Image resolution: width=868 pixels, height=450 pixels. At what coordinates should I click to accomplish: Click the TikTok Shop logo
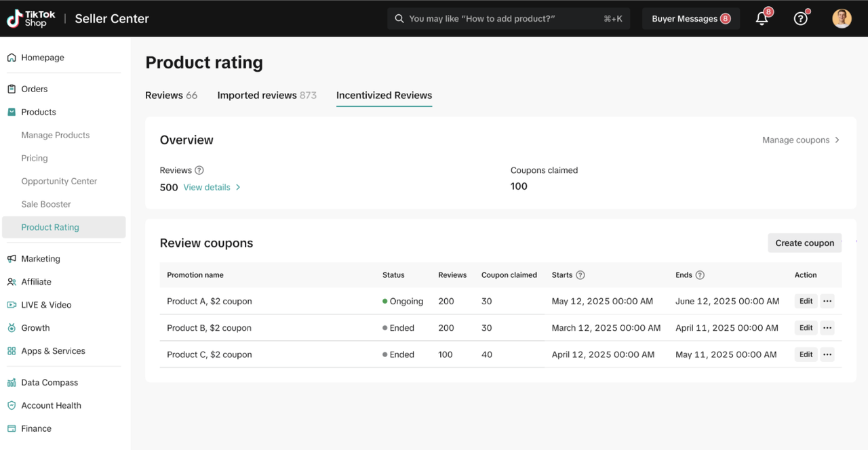click(x=32, y=19)
